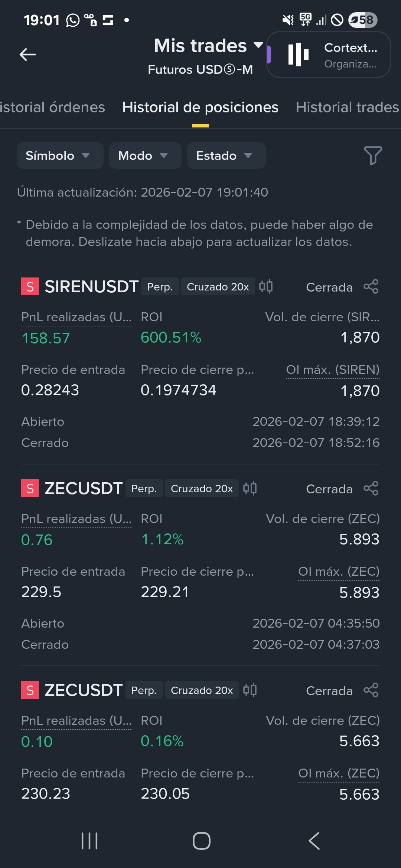Share the first ZECUSDT position
Image resolution: width=401 pixels, height=868 pixels.
(371, 489)
